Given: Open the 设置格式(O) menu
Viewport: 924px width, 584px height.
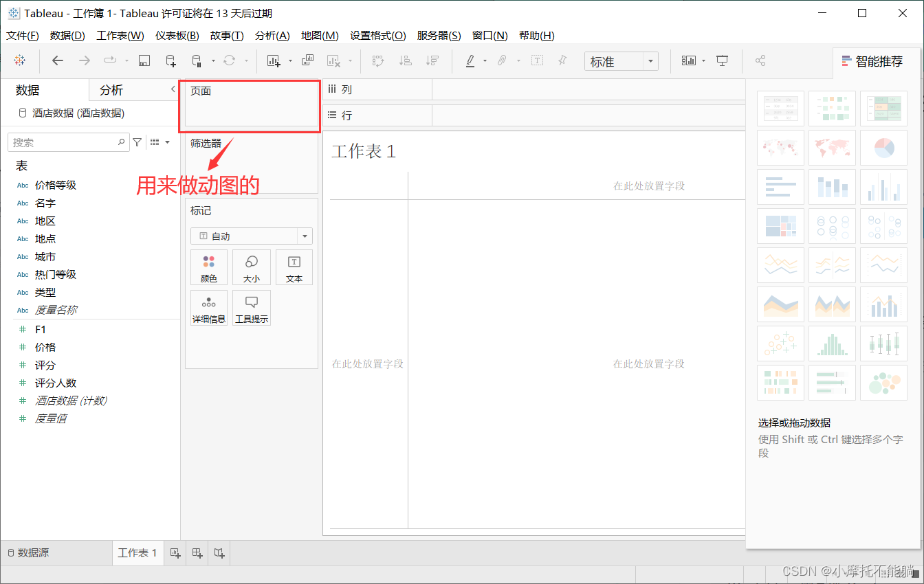Looking at the screenshot, I should 378,36.
